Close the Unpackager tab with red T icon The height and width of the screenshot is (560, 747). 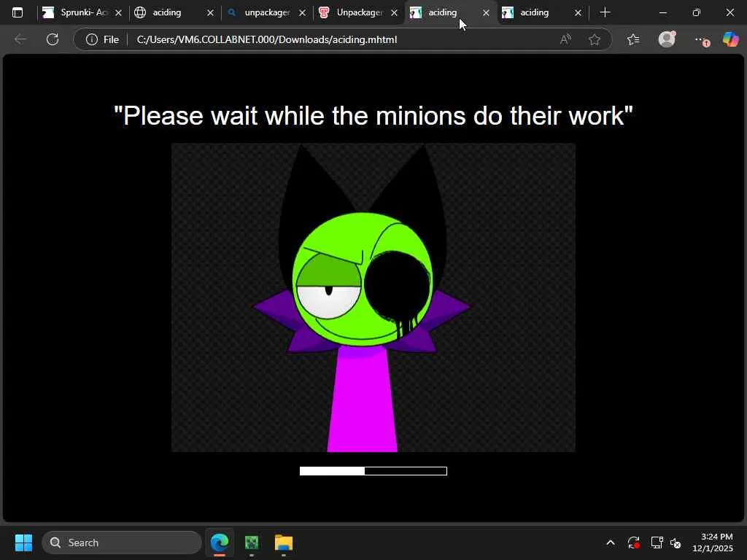pyautogui.click(x=394, y=13)
